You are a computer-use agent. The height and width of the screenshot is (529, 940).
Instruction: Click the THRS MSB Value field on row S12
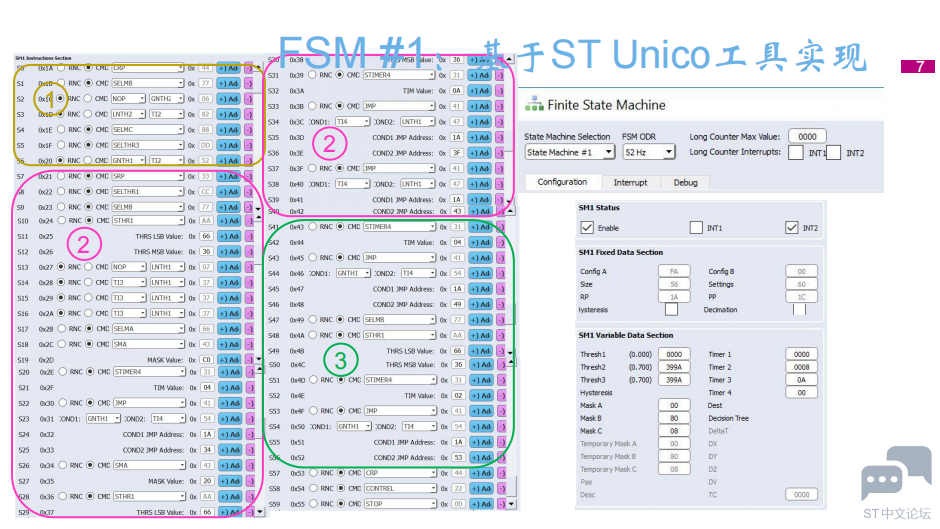206,252
